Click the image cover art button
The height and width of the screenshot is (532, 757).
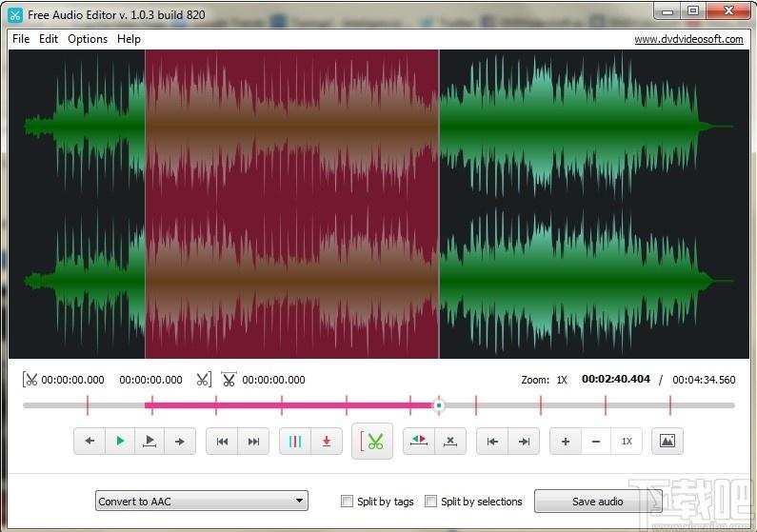667,441
